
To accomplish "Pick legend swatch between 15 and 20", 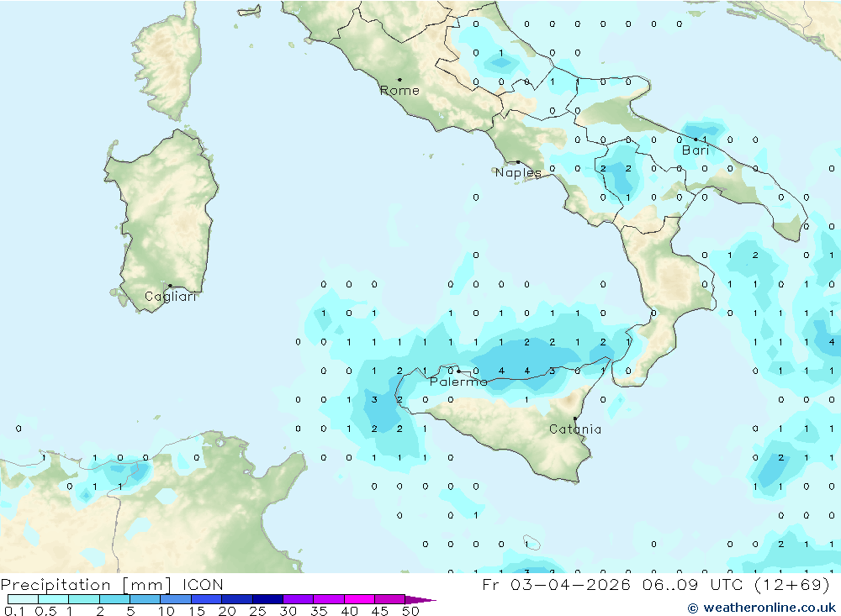I will click(207, 599).
